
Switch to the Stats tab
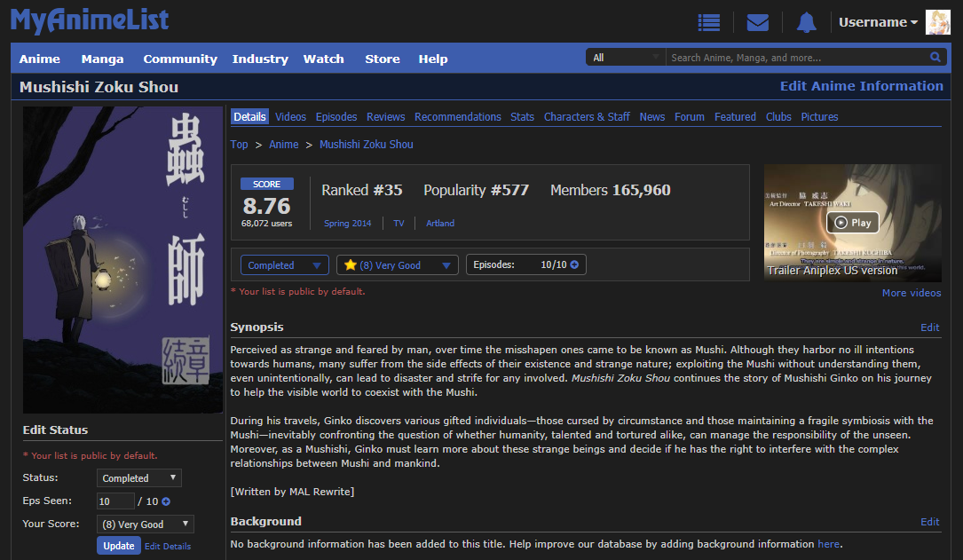[522, 116]
